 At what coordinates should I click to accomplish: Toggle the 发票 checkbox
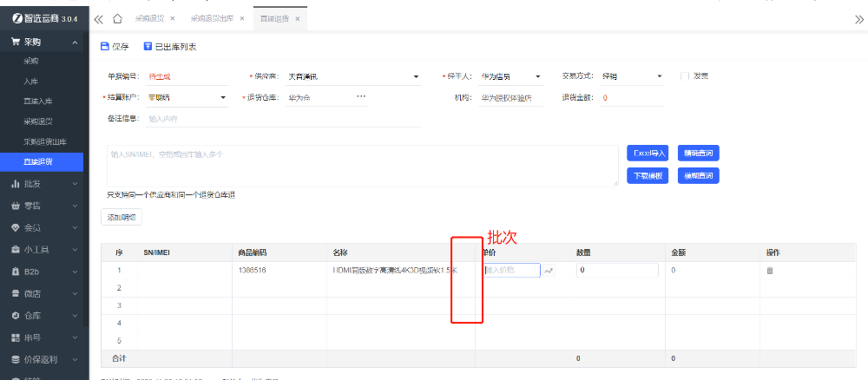pyautogui.click(x=685, y=76)
